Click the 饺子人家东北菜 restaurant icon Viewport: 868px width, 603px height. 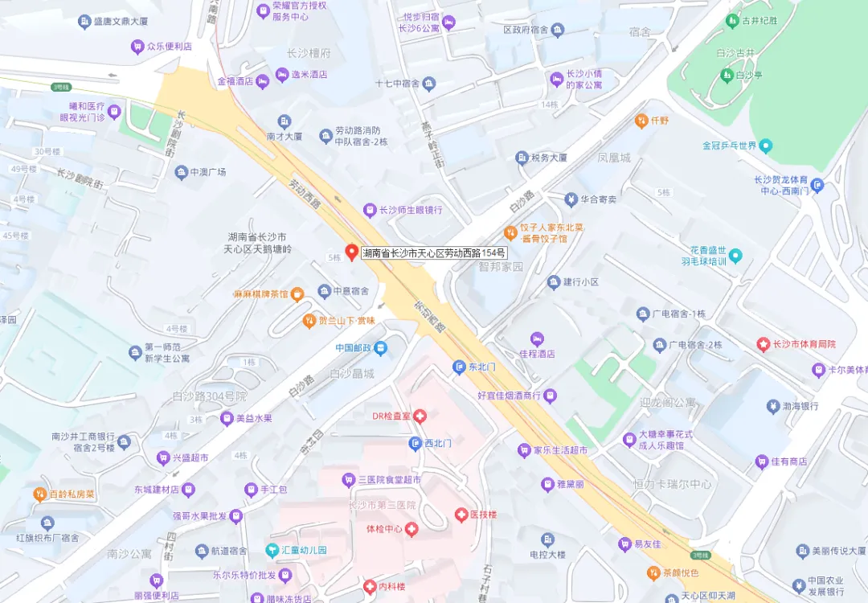click(x=510, y=233)
